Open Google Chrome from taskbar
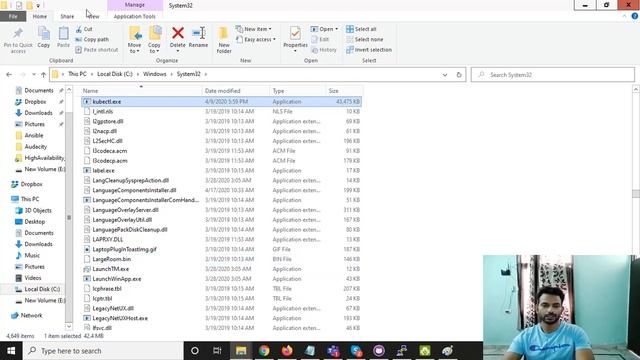The width and height of the screenshot is (640, 360). pyautogui.click(x=264, y=351)
